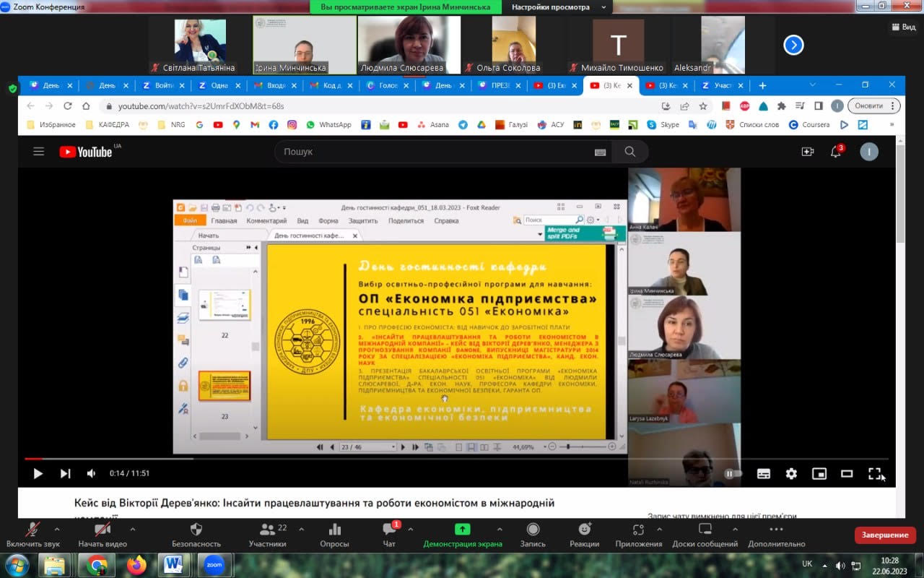Enable YouTube theater mode
Screen dimensions: 924x578
coord(847,474)
